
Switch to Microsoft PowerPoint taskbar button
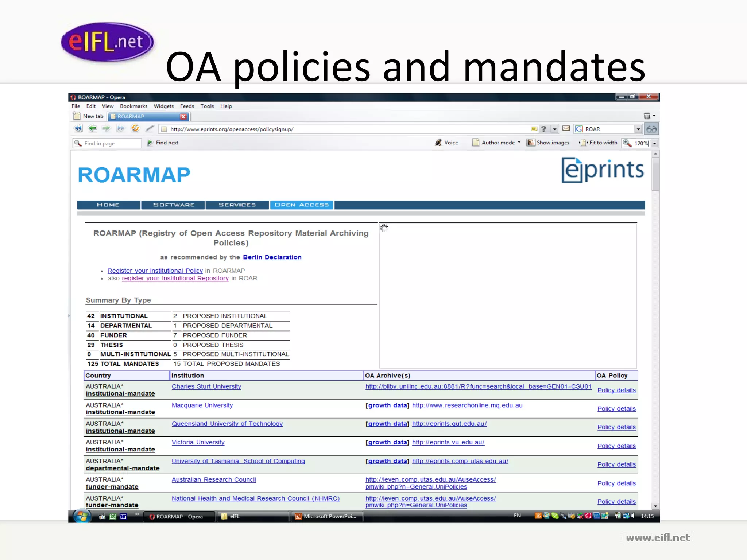[327, 516]
